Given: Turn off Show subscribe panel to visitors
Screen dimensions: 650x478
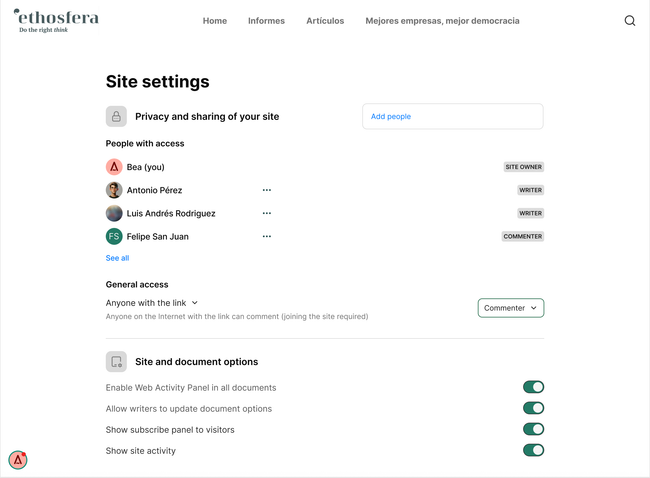Looking at the screenshot, I should tap(533, 429).
